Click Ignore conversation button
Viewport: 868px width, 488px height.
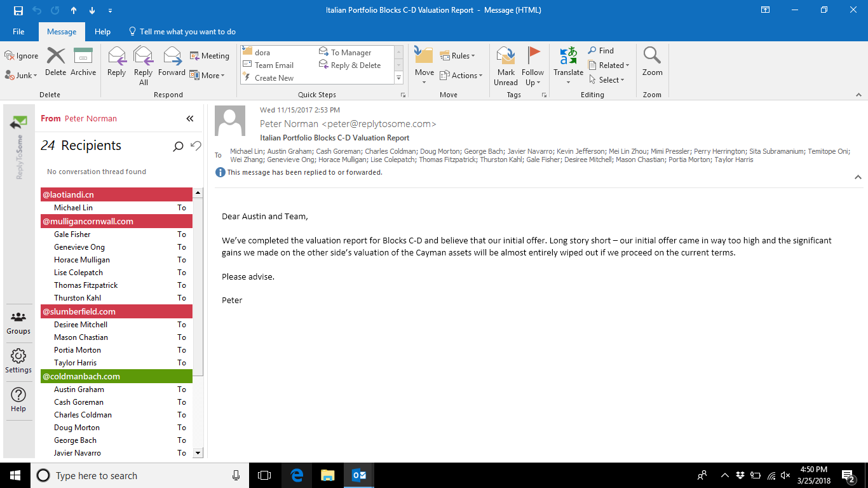22,56
